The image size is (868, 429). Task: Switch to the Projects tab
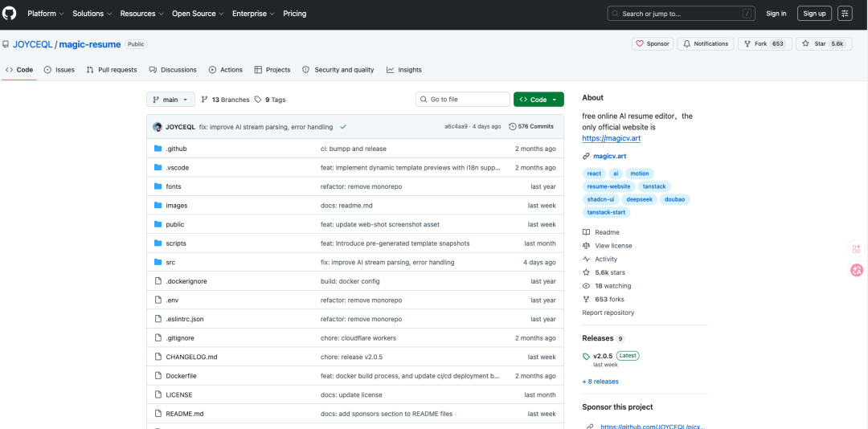[272, 70]
